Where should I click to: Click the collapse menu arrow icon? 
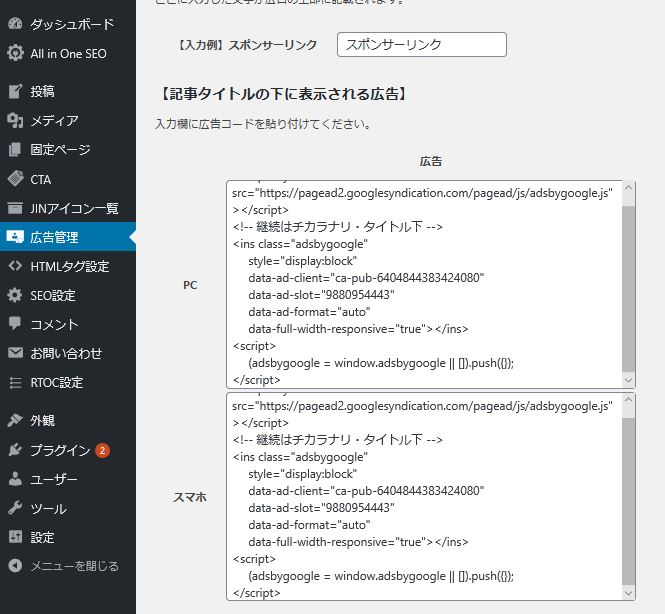(x=15, y=566)
